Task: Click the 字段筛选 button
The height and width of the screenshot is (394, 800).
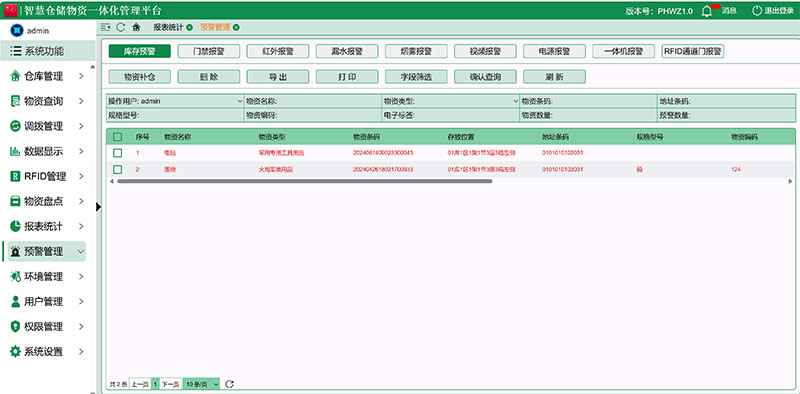Action: [416, 77]
